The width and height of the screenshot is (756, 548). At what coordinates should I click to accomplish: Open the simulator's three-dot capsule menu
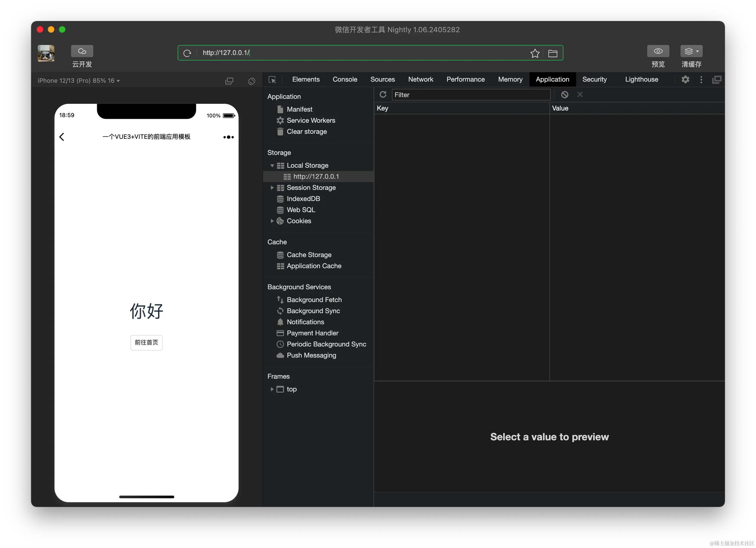228,137
